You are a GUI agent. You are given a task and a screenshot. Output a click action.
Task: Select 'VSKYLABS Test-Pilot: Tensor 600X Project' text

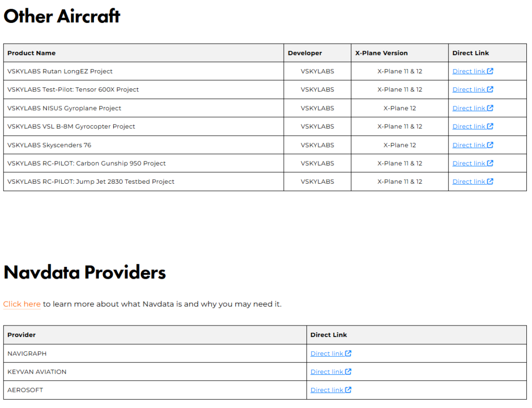click(73, 89)
